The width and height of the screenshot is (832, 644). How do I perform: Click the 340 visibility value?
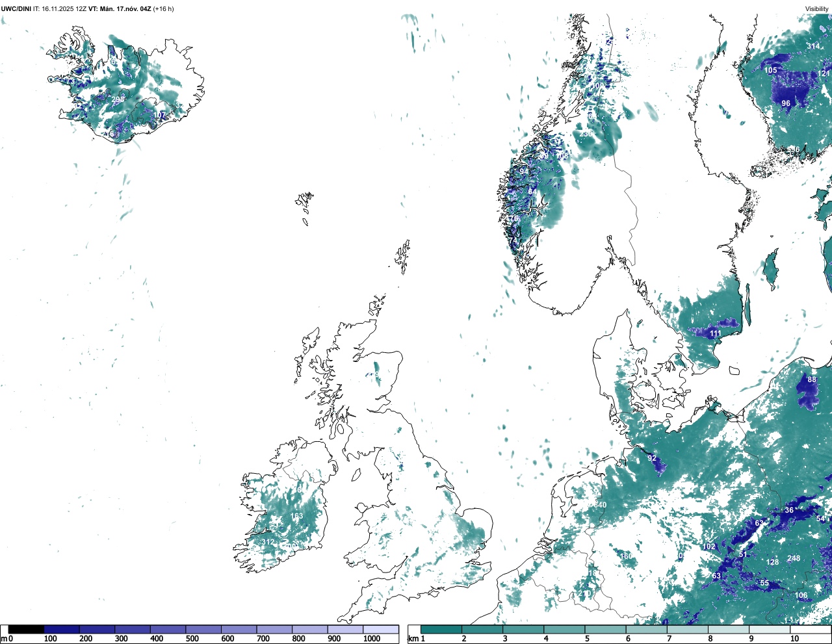[x=599, y=505]
